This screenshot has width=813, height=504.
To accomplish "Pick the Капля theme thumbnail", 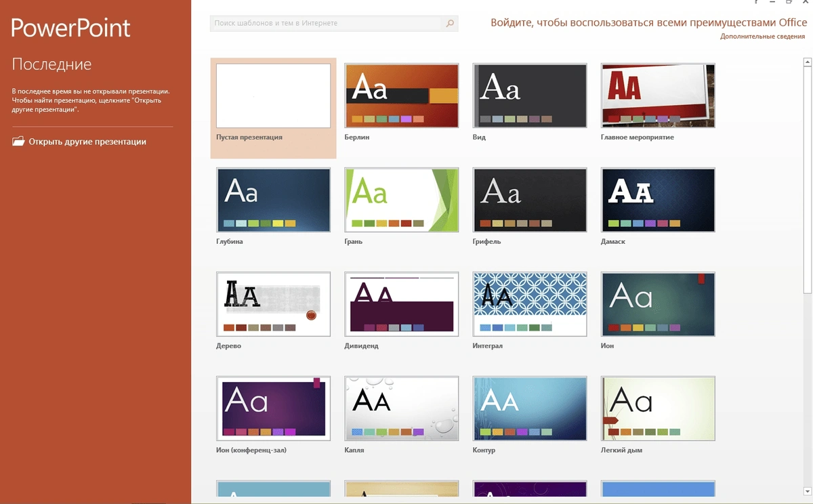I will point(402,408).
